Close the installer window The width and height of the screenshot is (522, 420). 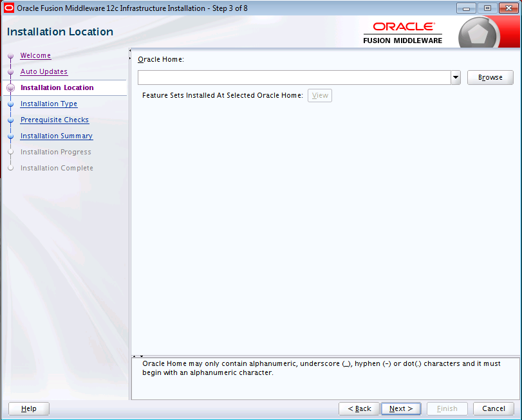tap(508, 8)
